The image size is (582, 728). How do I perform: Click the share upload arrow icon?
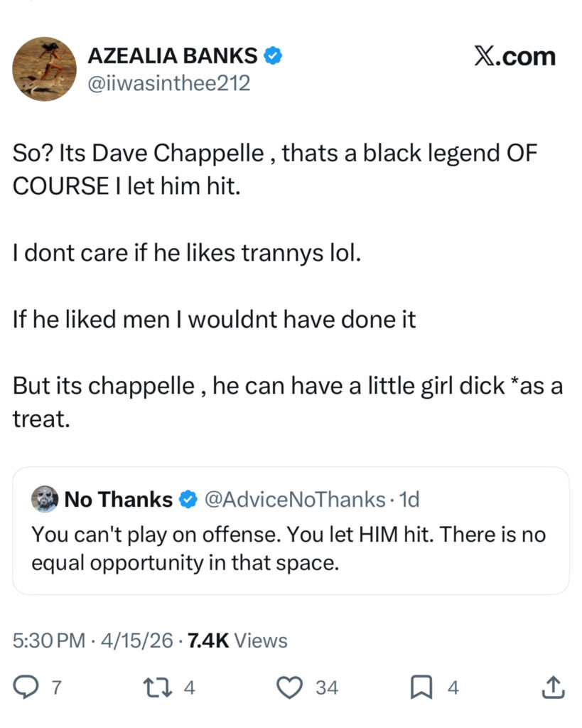pos(553,687)
